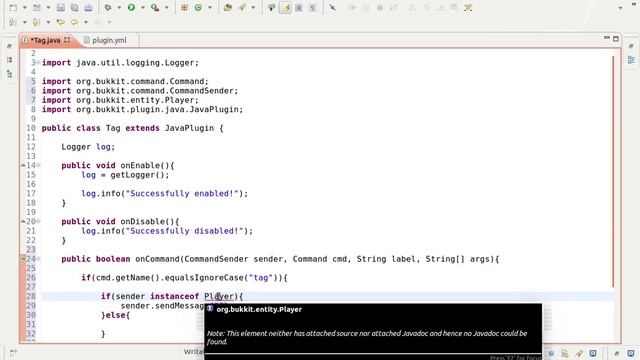
Task: Click line number 26 in the gutter
Action: [31, 278]
